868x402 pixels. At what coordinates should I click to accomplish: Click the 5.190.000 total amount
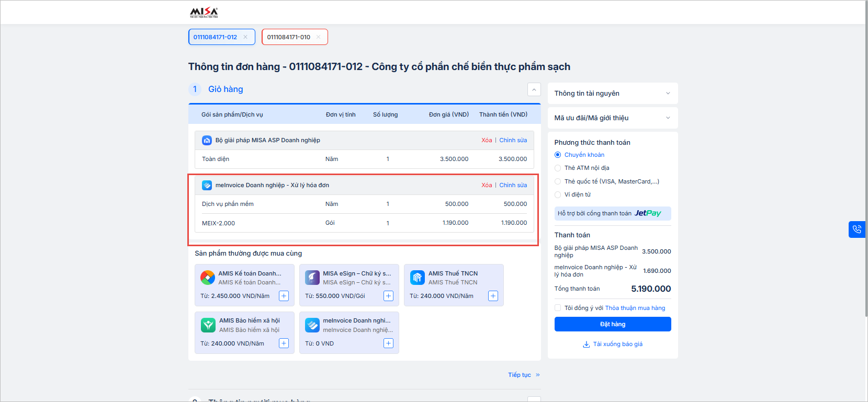[x=651, y=289]
